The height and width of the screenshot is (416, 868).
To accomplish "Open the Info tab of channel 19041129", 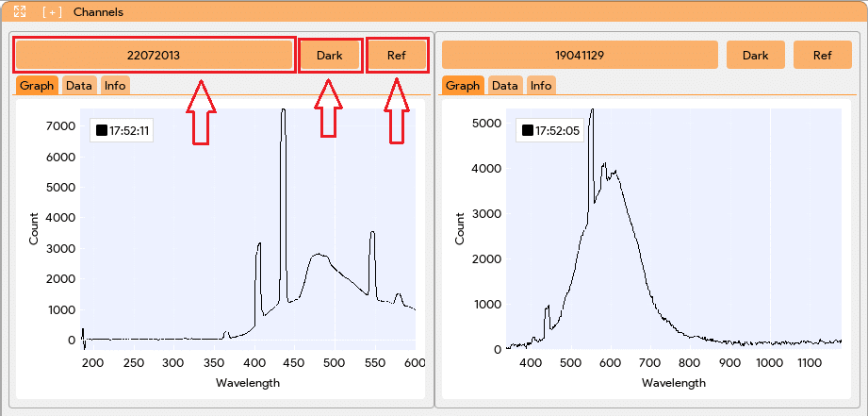I will point(541,85).
